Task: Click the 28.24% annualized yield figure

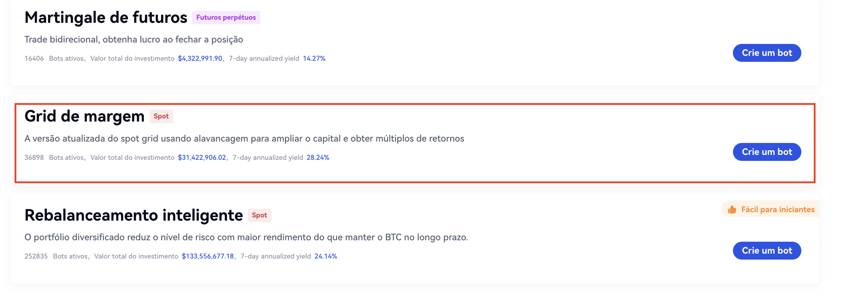Action: point(318,158)
